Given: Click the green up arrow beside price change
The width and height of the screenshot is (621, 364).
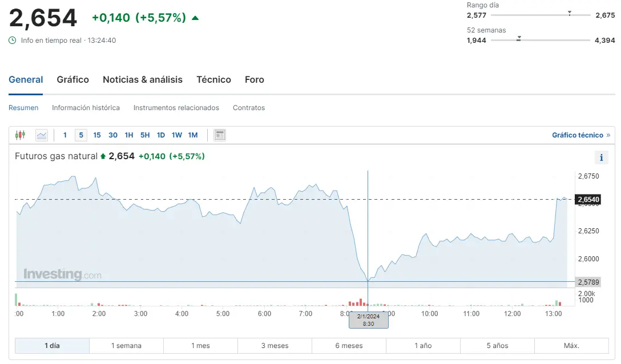Looking at the screenshot, I should click(x=195, y=18).
